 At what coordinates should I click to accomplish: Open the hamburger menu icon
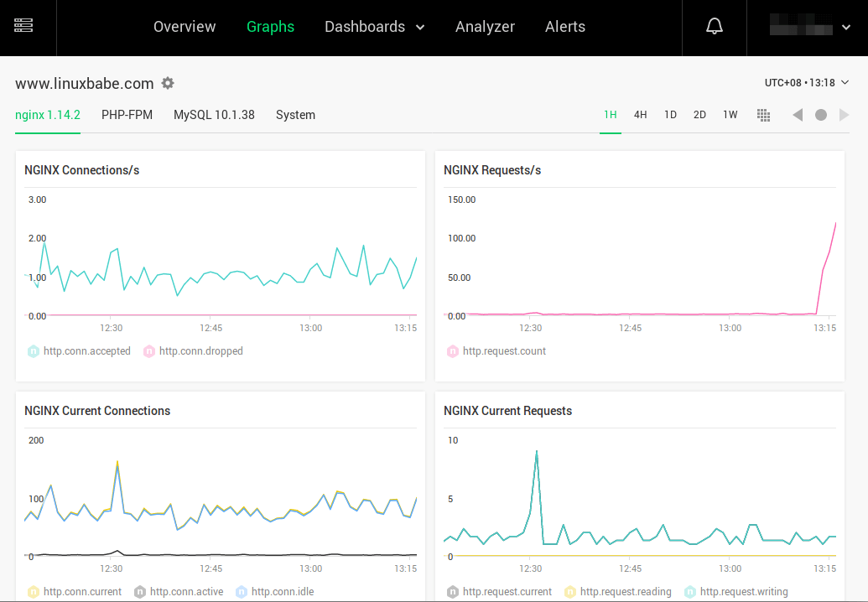(23, 26)
